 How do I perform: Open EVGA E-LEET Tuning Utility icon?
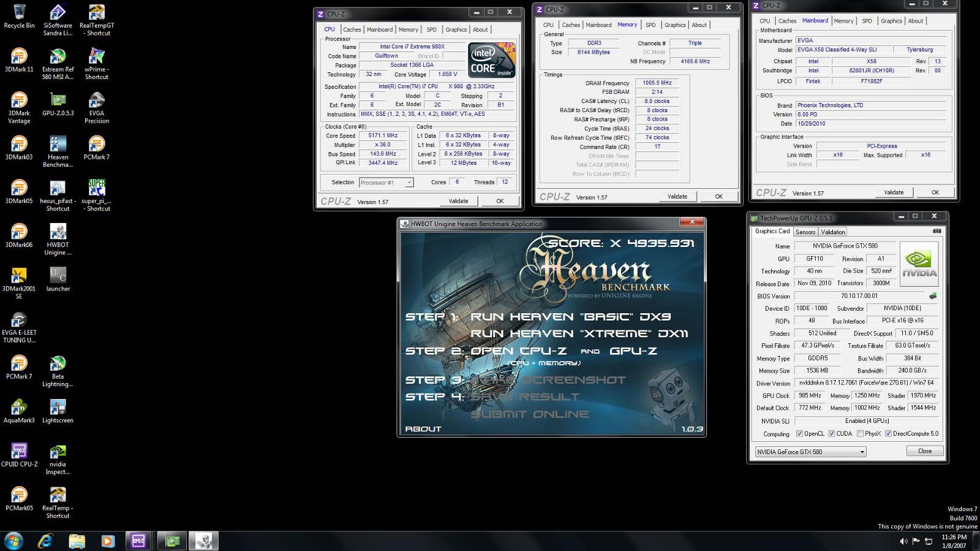pos(19,327)
